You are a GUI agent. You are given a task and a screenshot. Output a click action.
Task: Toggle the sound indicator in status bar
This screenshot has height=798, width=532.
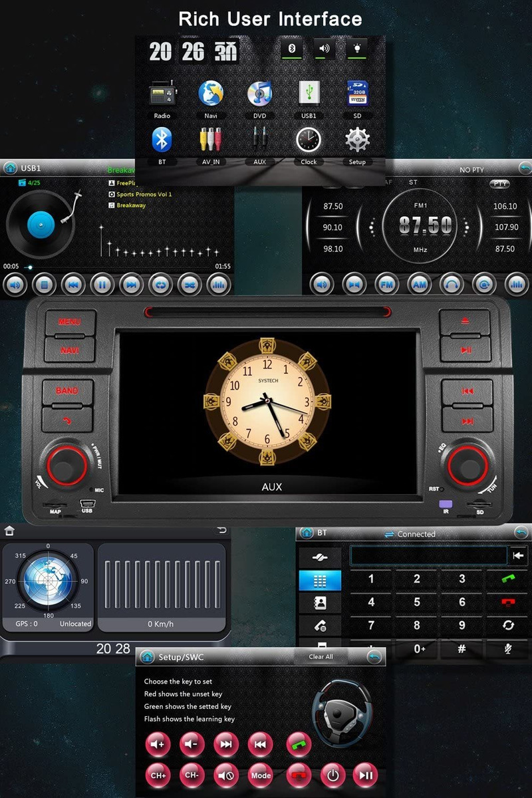tap(325, 49)
